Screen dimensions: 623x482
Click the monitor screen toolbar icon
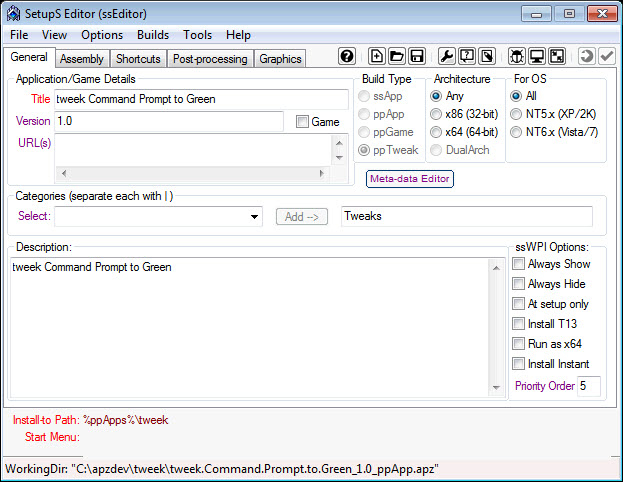(537, 56)
